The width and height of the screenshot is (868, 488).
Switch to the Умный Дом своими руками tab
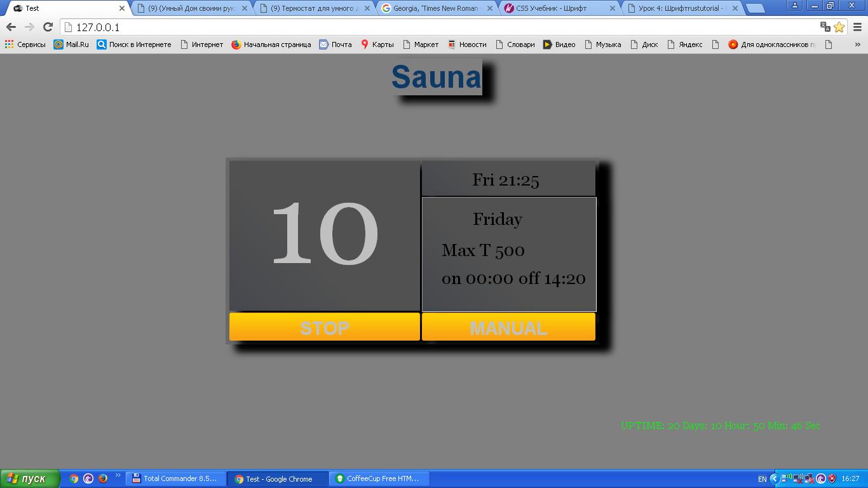point(191,8)
